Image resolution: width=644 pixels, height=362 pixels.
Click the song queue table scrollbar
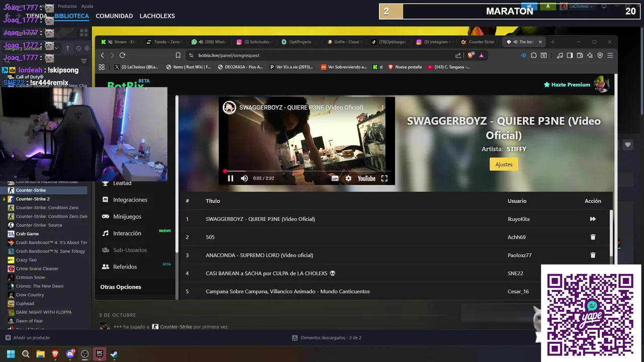[x=611, y=234]
